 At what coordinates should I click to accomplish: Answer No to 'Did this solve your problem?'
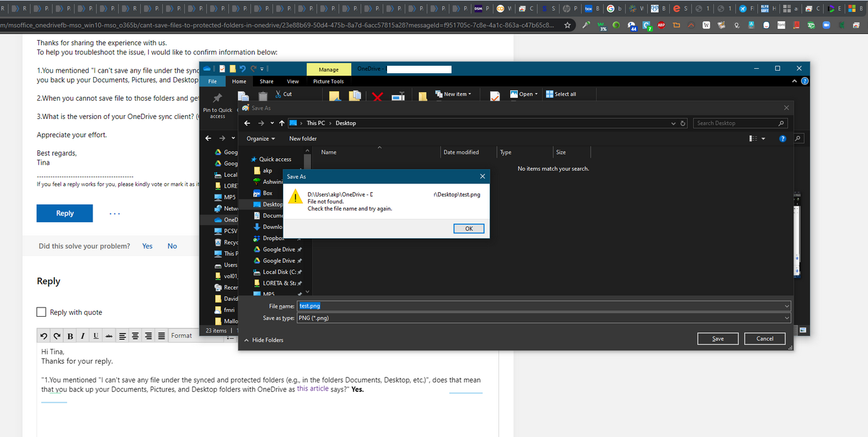point(172,246)
